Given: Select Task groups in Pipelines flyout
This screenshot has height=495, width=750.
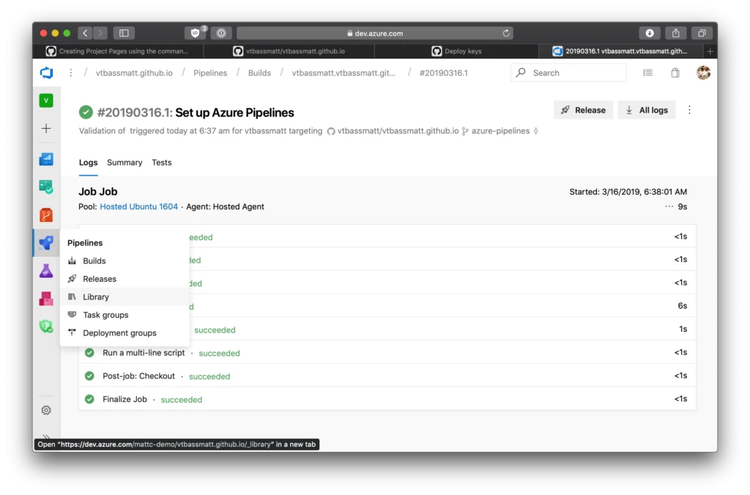Looking at the screenshot, I should click(124, 315).
